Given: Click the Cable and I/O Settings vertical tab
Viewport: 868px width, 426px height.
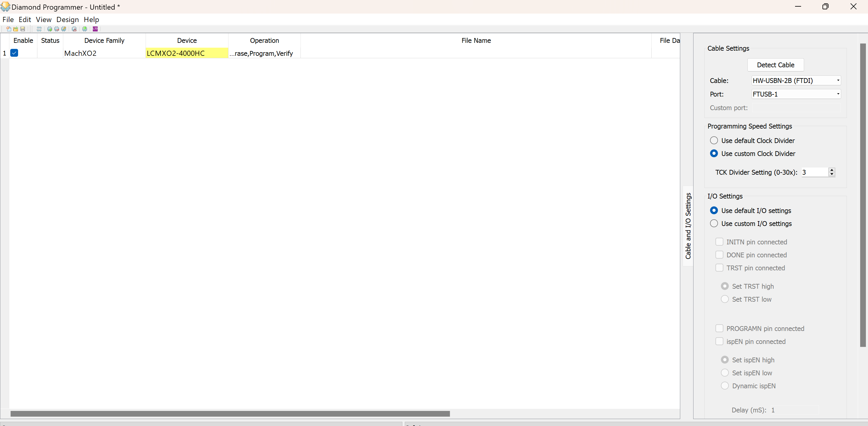Looking at the screenshot, I should pos(688,226).
